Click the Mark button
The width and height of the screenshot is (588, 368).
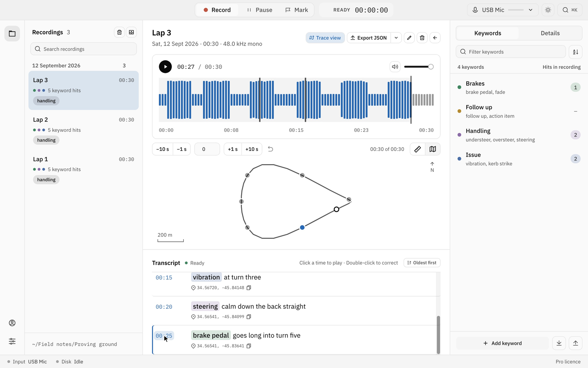point(297,10)
